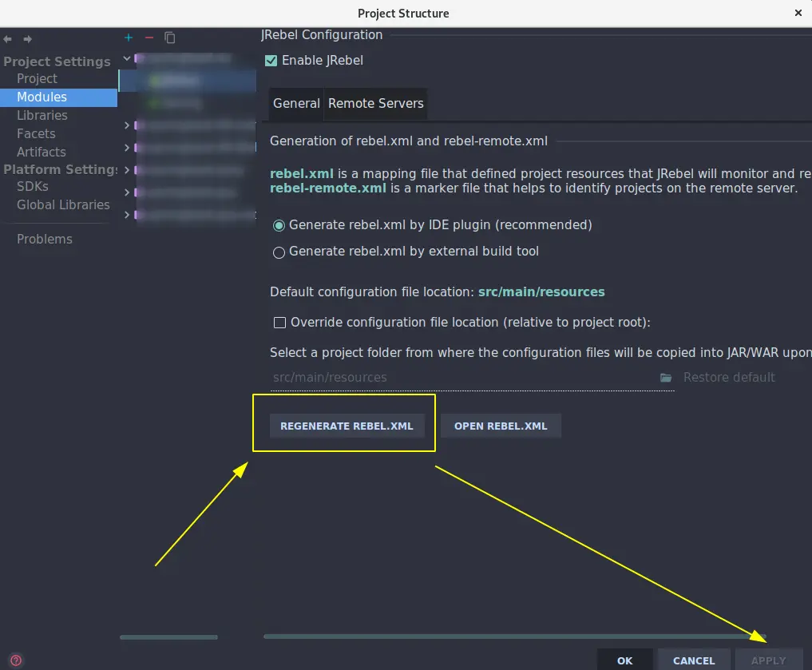
Task: Click JRebel panel horizontal scrollbar
Action: 515,636
